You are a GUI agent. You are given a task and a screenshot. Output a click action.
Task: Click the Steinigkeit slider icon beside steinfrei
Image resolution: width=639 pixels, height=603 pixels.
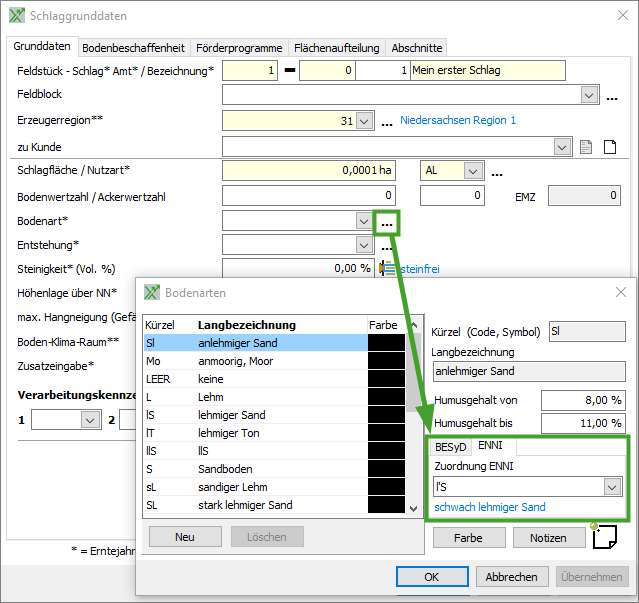tap(388, 268)
